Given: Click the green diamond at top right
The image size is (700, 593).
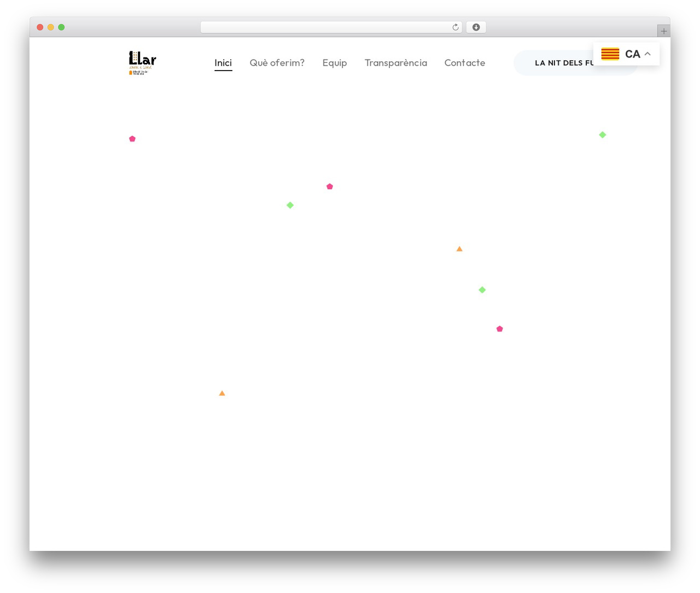Looking at the screenshot, I should coord(603,135).
